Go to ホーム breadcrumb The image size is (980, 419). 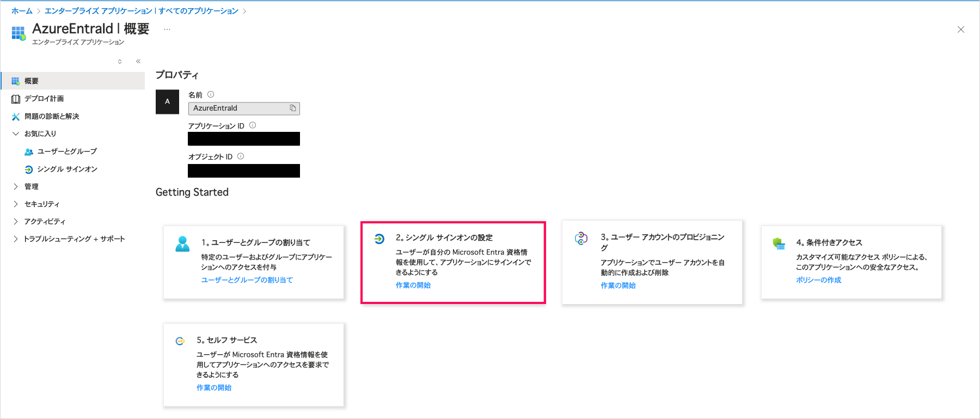22,11
